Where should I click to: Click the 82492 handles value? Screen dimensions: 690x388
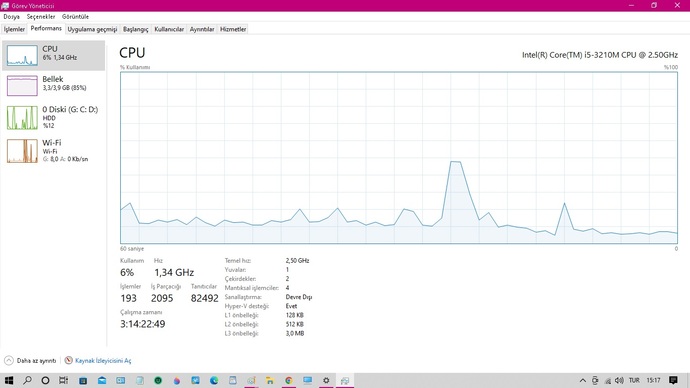pyautogui.click(x=205, y=298)
